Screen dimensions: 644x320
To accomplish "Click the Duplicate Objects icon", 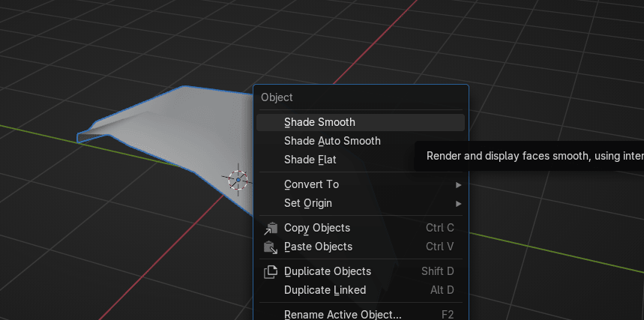I will pyautogui.click(x=271, y=271).
